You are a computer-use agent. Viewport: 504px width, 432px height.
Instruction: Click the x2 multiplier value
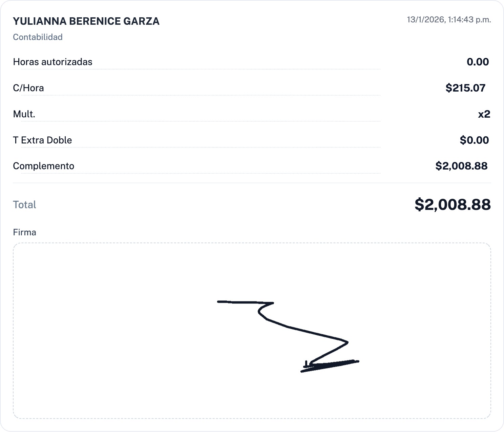point(484,114)
